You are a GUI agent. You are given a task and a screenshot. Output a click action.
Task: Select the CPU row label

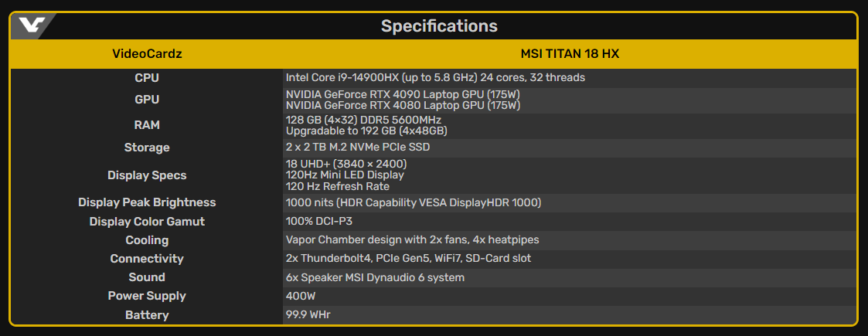pos(148,78)
